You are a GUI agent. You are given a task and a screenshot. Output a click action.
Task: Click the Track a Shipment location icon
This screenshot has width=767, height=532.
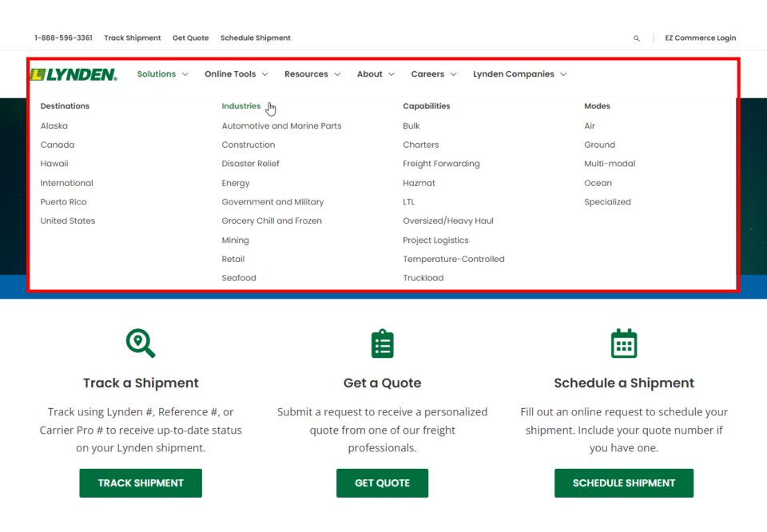click(x=141, y=343)
